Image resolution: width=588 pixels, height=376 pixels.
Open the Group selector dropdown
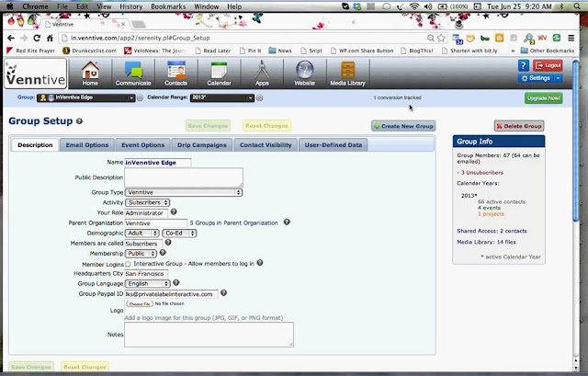85,97
